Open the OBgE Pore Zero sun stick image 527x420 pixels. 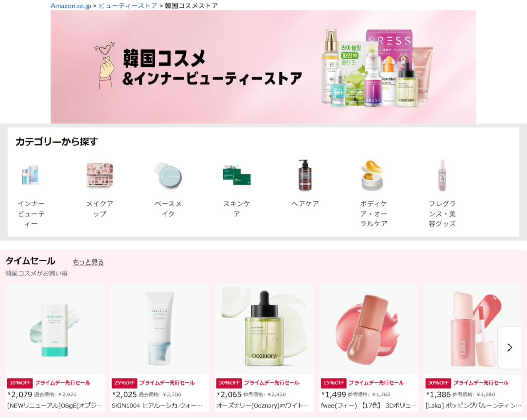(55, 329)
